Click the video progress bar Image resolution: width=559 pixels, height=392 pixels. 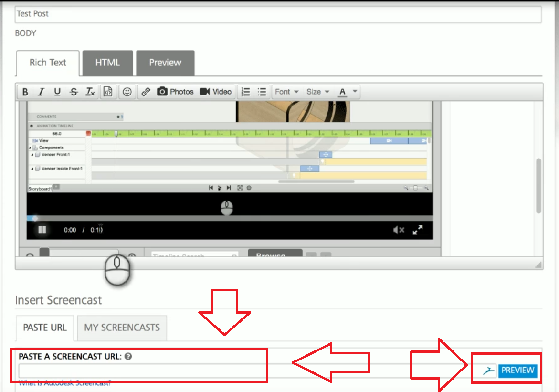(230, 218)
